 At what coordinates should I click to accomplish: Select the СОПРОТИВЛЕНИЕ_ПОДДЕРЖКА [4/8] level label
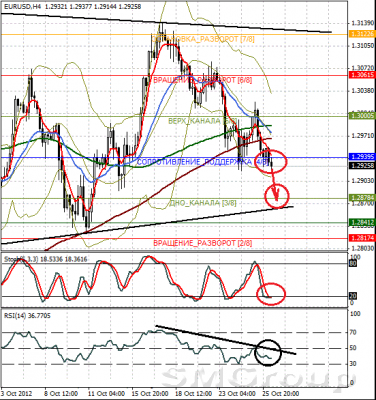pyautogui.click(x=203, y=162)
